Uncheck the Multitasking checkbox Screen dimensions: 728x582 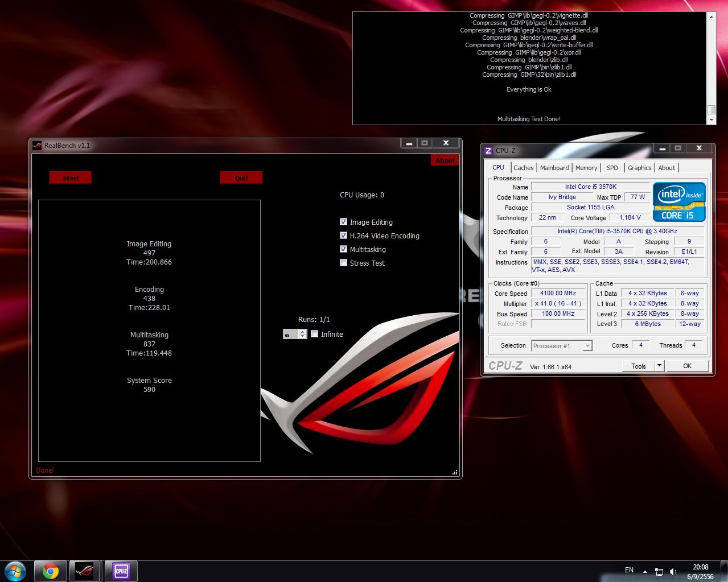click(343, 249)
